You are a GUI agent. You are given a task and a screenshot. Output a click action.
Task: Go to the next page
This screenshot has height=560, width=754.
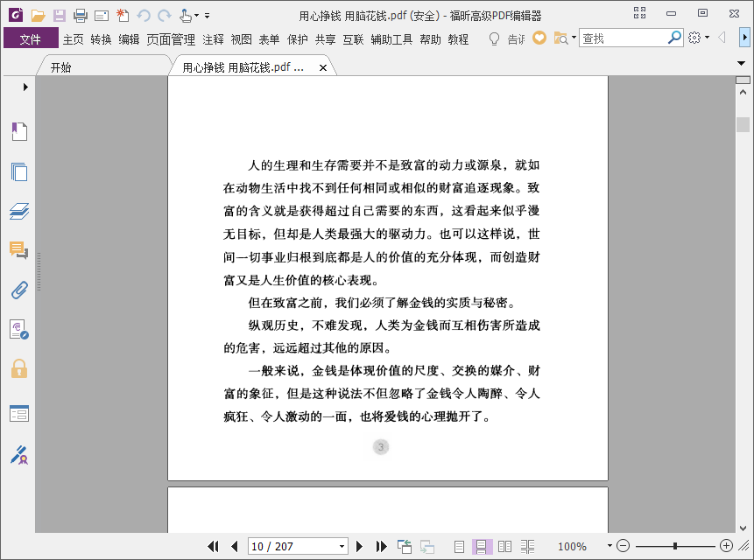(x=359, y=546)
